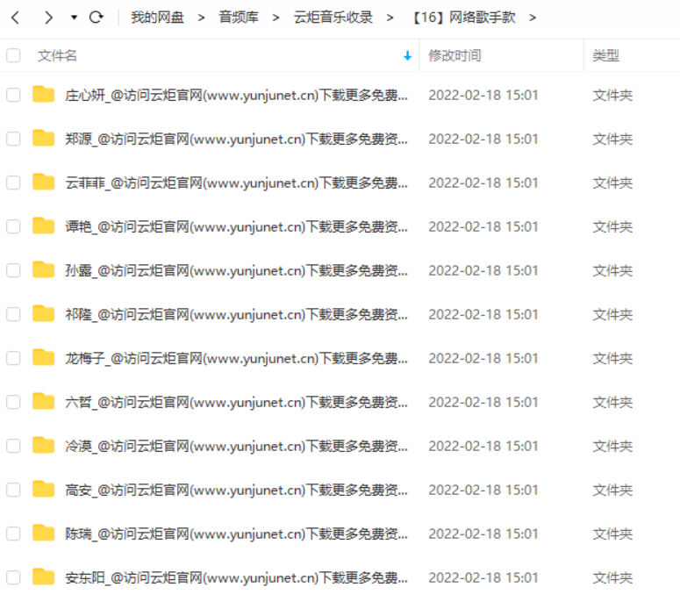Toggle the select-all checkbox in header
The width and height of the screenshot is (680, 616).
pyautogui.click(x=13, y=55)
